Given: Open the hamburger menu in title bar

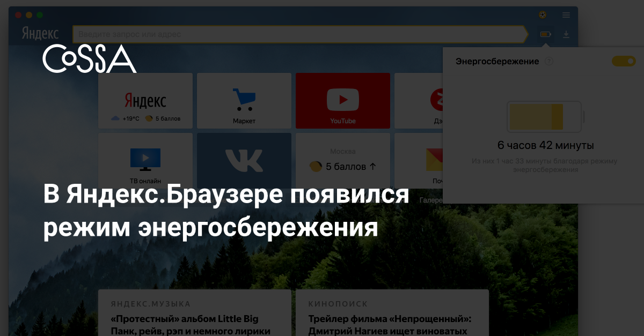Looking at the screenshot, I should tap(566, 15).
